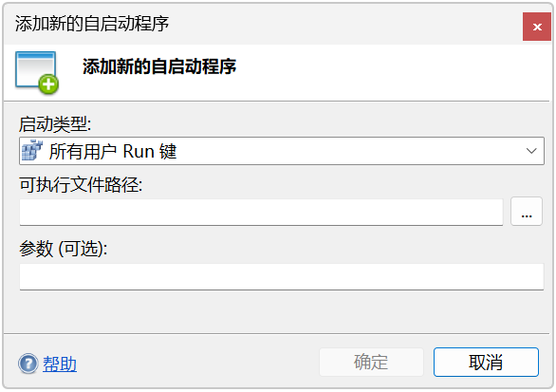Expand the 启动类型 dropdown chevron

(531, 151)
